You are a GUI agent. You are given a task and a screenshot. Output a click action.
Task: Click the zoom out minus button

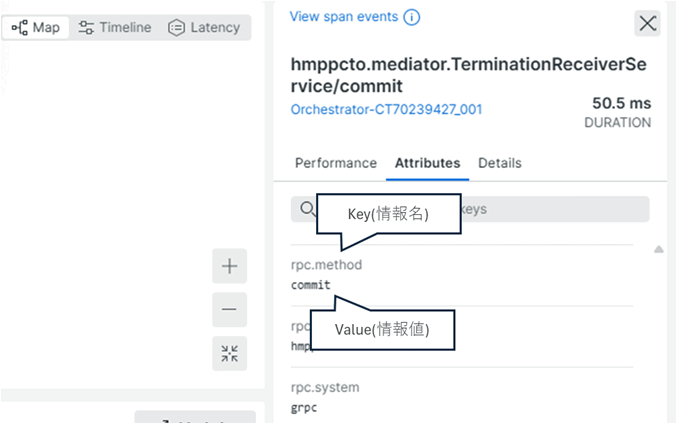point(229,310)
